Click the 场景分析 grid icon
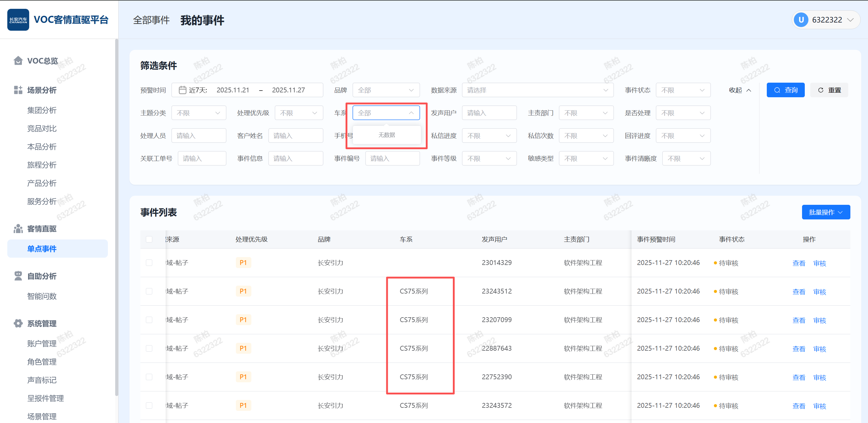This screenshot has height=423, width=868. pos(18,90)
